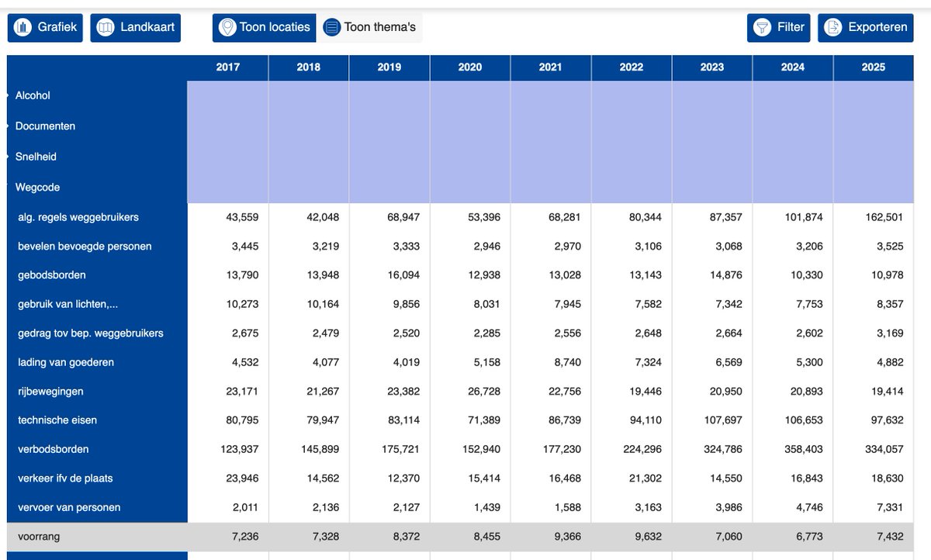Toggle Toon locaties view
Viewport: 931px width, 560px height.
point(265,28)
